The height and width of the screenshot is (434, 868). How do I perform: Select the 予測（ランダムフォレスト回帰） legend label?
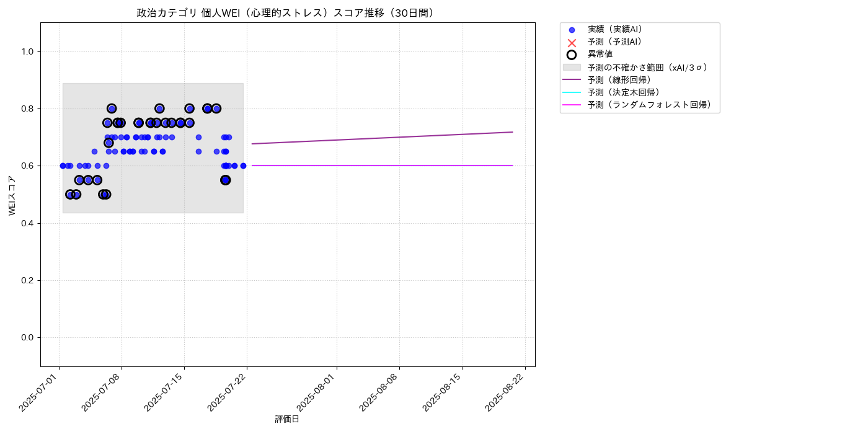click(x=650, y=105)
